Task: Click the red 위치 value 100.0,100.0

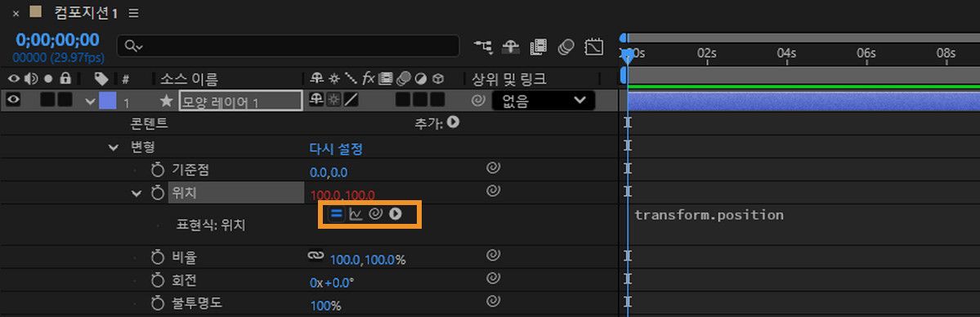Action: (343, 194)
